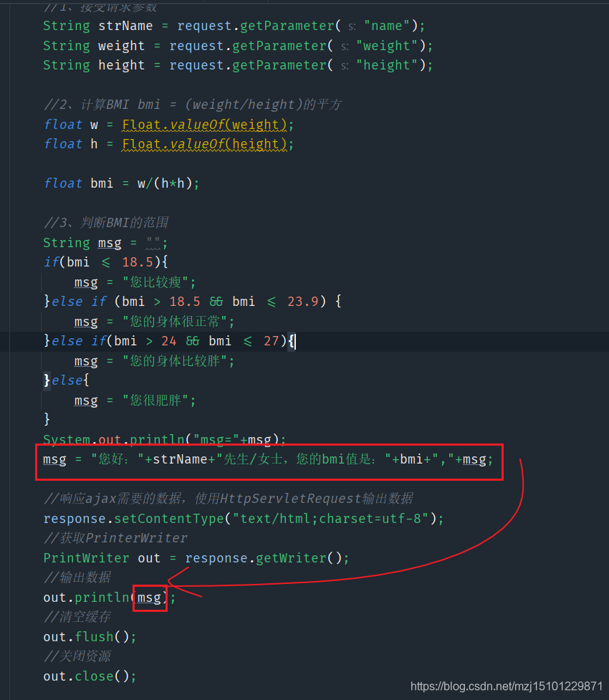Viewport: 609px width, 700px height.
Task: Click the "weight" string literal
Action: point(387,46)
